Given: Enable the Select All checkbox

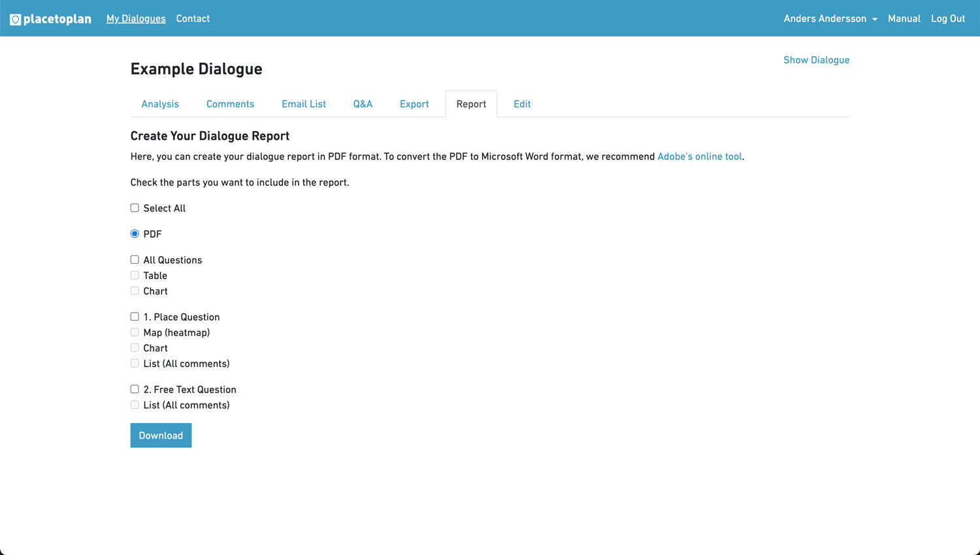Looking at the screenshot, I should coord(134,207).
